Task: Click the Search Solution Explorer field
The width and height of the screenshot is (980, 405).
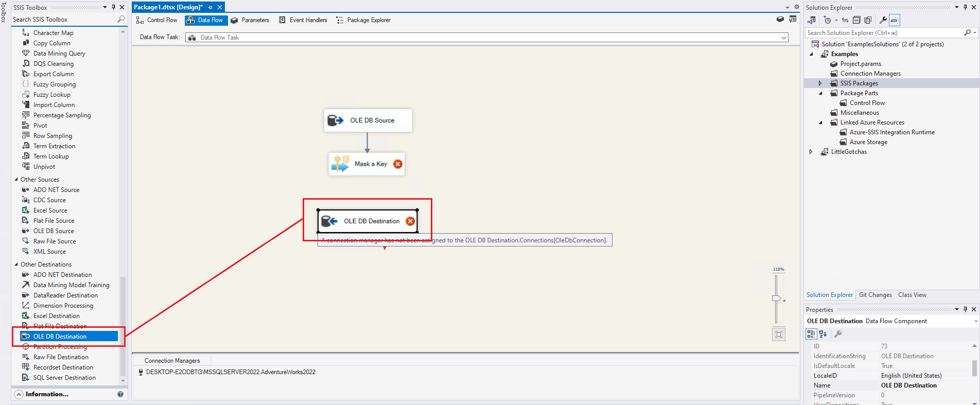Action: (884, 33)
